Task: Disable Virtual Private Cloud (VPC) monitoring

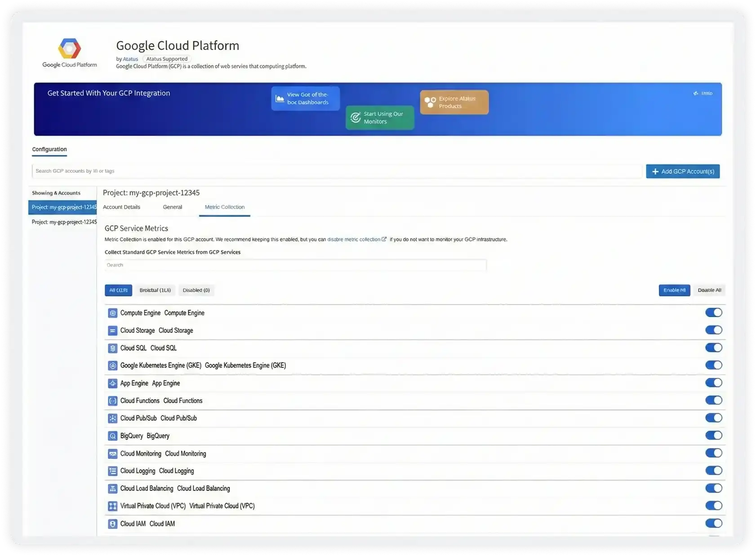Action: coord(714,505)
